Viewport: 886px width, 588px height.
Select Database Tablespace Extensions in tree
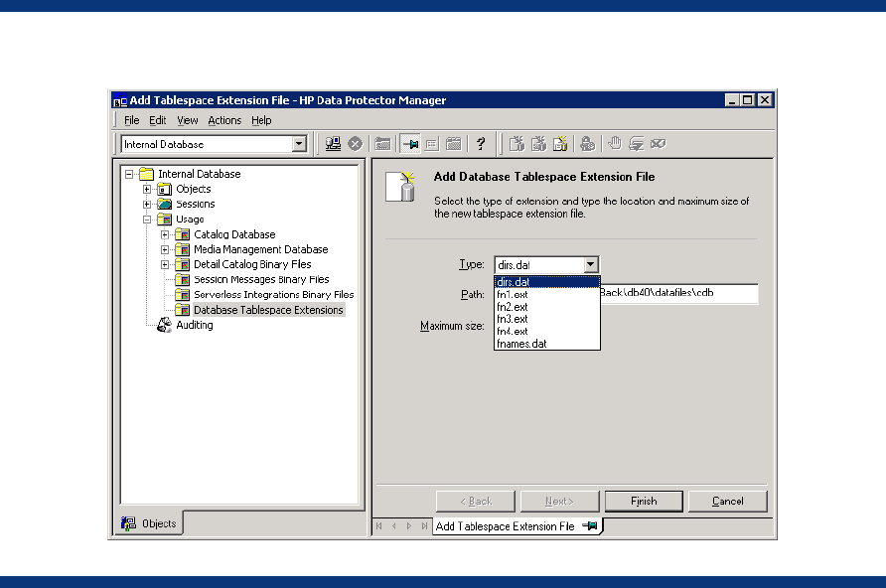pos(268,310)
